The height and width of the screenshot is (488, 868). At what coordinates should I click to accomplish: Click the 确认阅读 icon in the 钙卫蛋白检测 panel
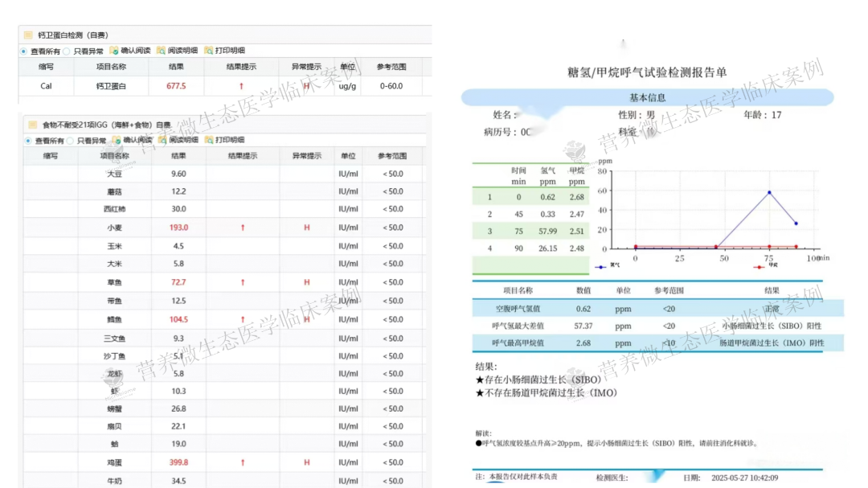114,51
